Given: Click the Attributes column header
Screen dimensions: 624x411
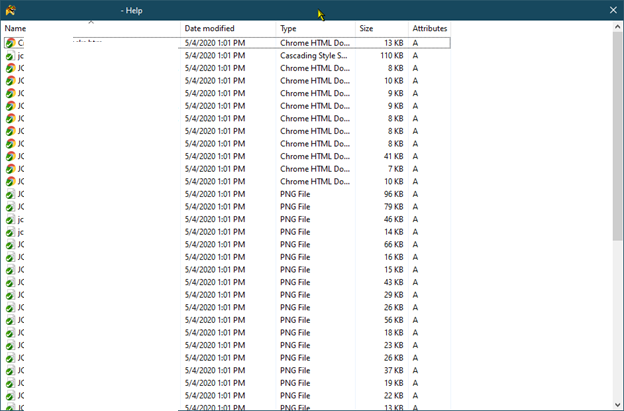Looking at the screenshot, I should 429,29.
